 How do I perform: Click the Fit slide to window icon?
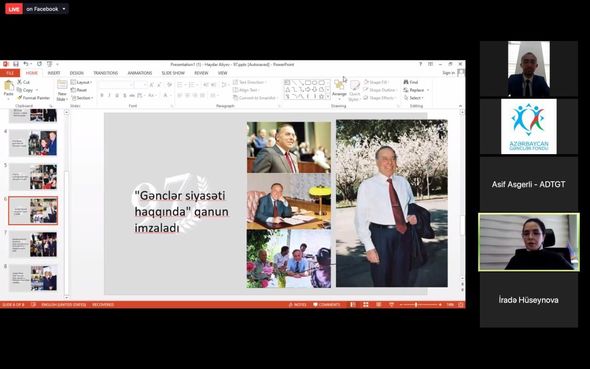click(x=461, y=305)
